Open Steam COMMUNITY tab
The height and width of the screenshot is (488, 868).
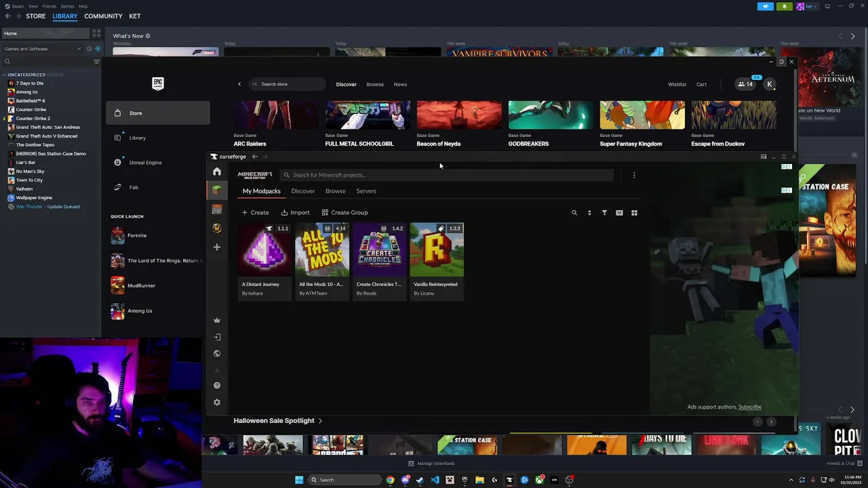pyautogui.click(x=103, y=16)
